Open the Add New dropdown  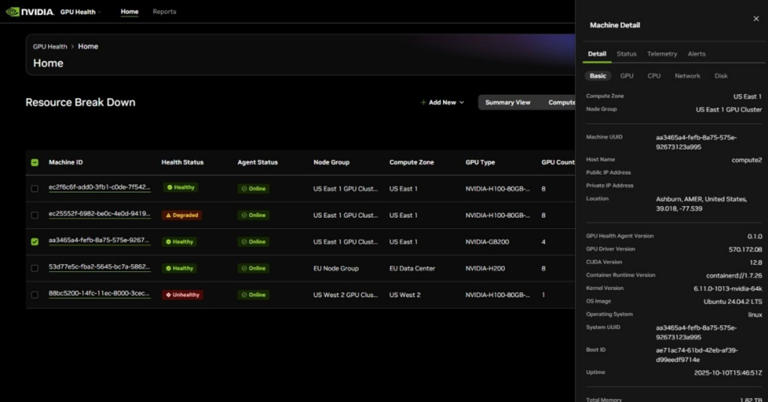(x=442, y=102)
